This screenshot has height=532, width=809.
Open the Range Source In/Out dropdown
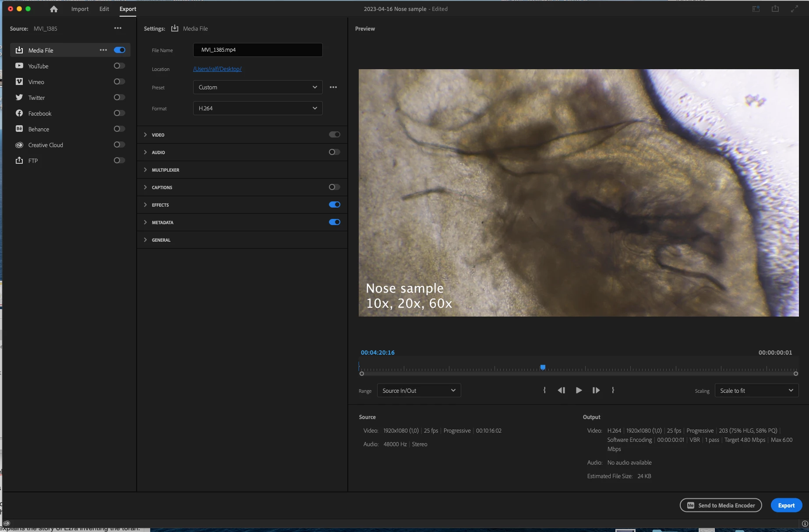419,391
